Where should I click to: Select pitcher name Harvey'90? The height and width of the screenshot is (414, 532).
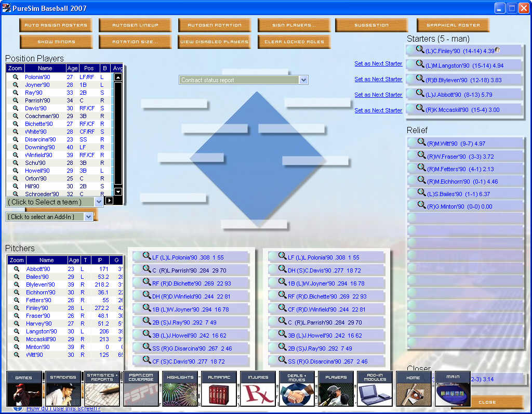click(38, 324)
